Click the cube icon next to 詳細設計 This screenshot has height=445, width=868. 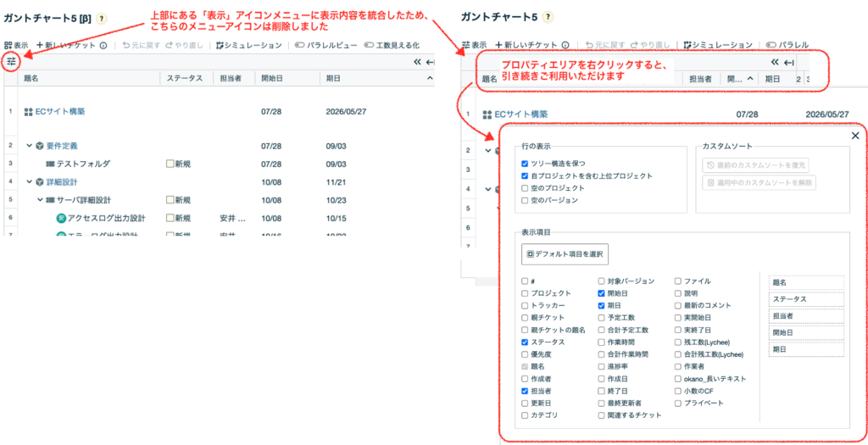coord(40,182)
